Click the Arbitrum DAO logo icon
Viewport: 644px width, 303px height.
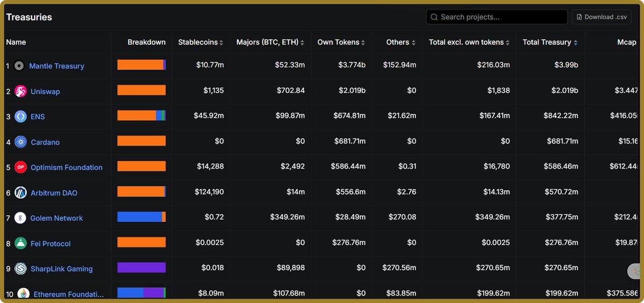click(20, 192)
